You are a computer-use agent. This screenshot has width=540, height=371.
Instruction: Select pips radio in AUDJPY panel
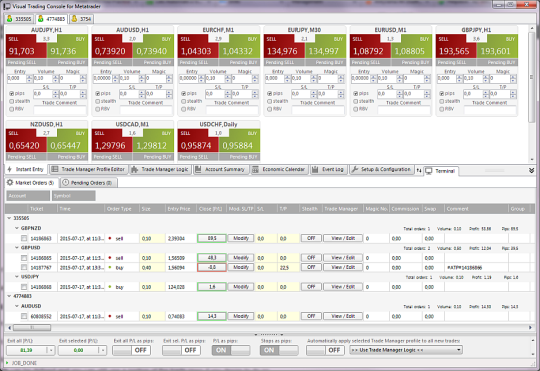(x=11, y=93)
